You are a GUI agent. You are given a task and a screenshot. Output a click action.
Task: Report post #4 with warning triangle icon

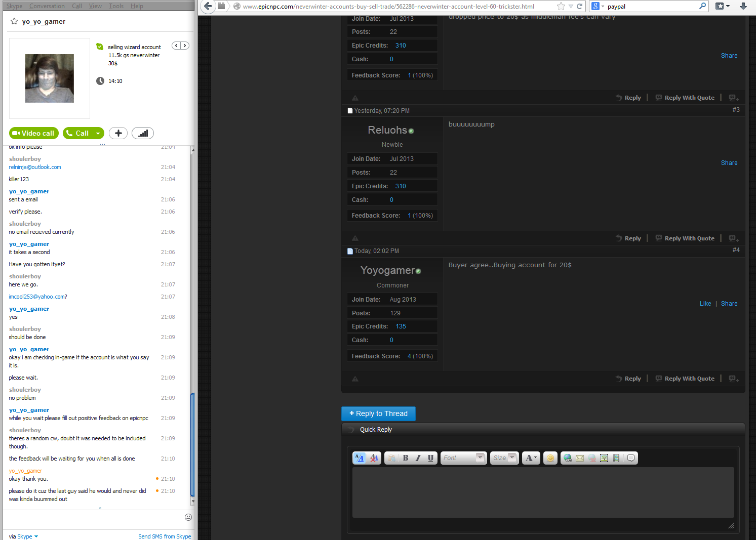355,379
